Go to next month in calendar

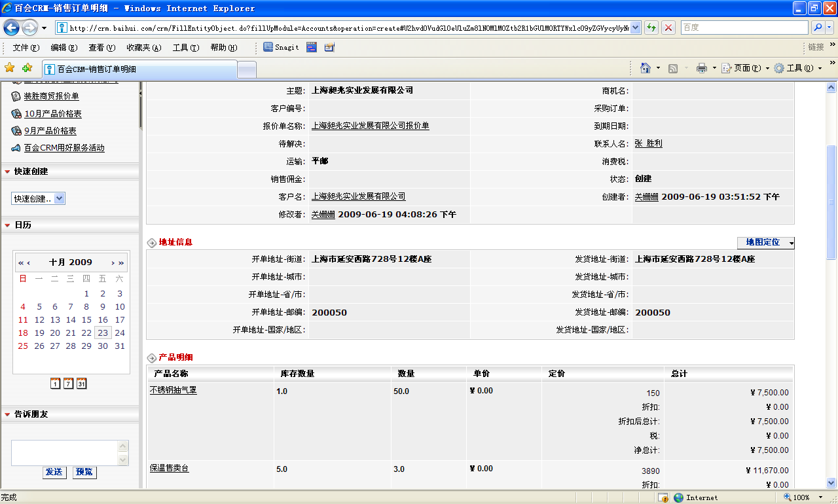point(113,262)
